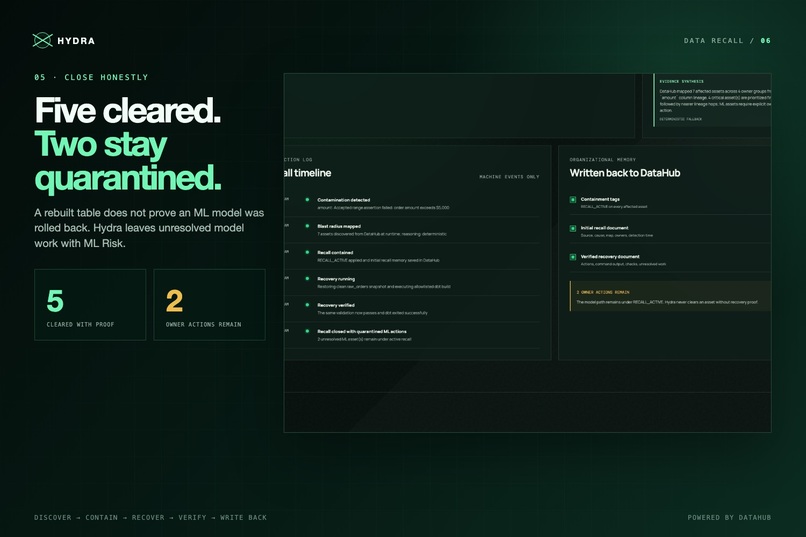806x537 pixels.
Task: Click CONTAIN in the footer workflow
Action: click(101, 517)
